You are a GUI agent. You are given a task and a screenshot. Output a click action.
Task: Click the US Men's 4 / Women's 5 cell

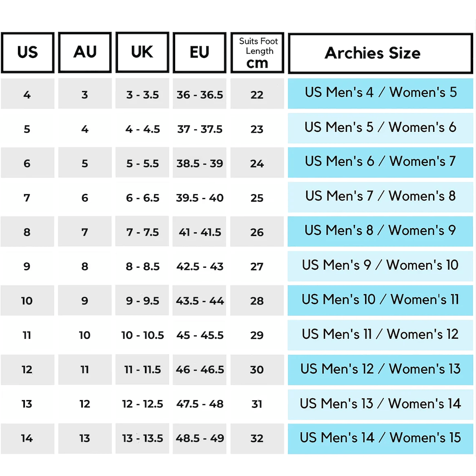(380, 93)
